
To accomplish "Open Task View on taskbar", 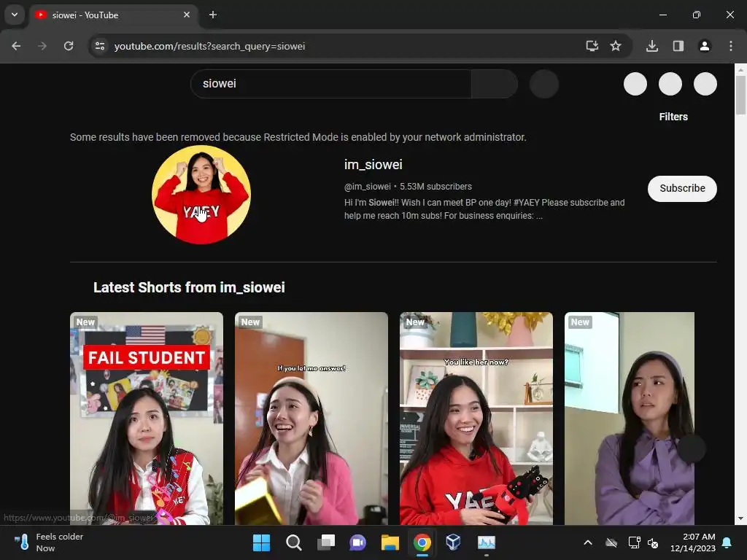I will (326, 542).
